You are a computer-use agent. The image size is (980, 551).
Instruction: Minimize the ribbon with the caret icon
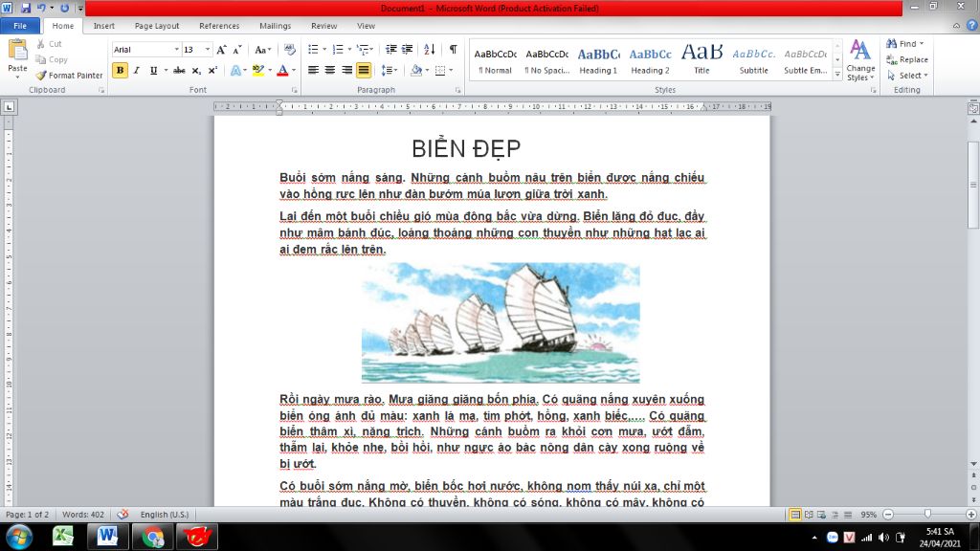[x=956, y=26]
